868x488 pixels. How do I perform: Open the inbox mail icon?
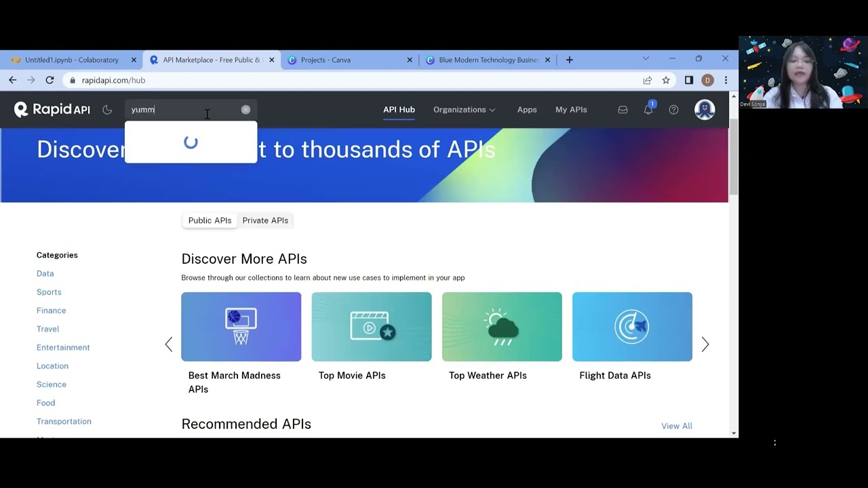click(x=623, y=110)
